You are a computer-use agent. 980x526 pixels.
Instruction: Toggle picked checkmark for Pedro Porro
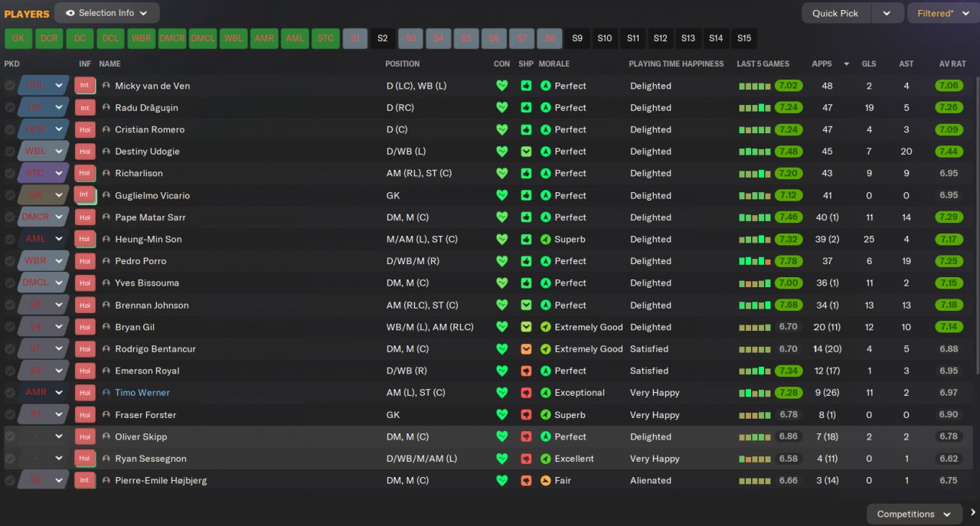10,261
